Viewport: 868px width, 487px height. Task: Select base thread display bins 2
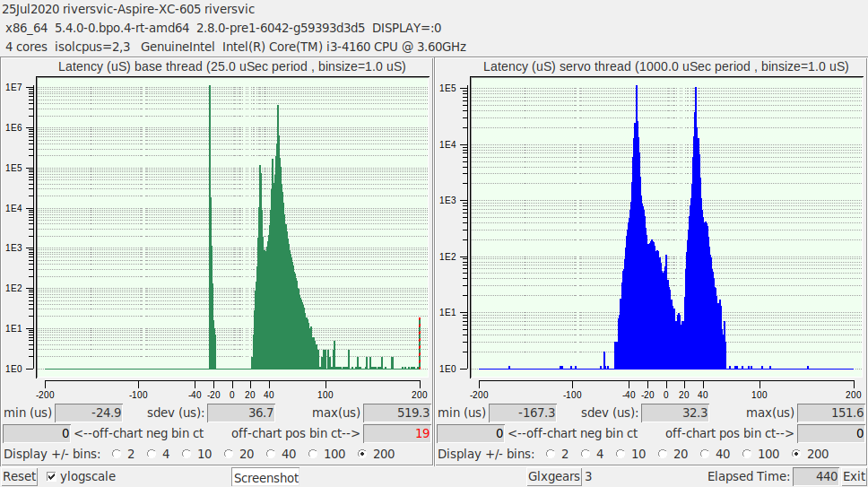[117, 454]
